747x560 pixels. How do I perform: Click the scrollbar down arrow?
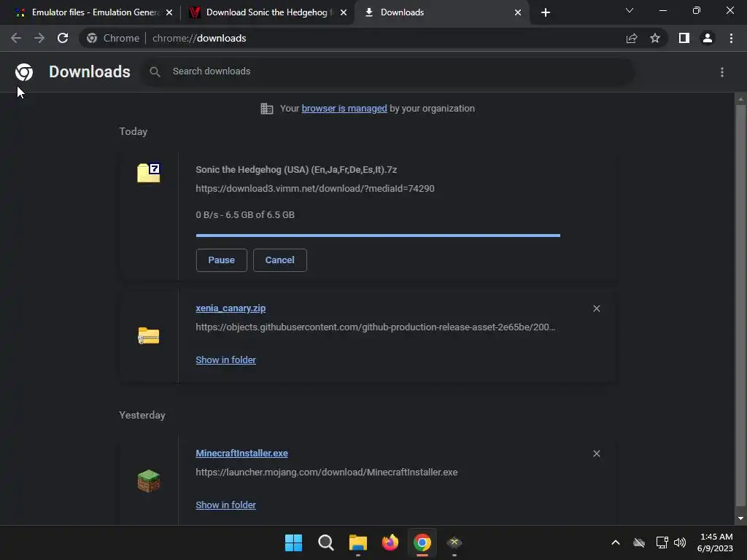(x=740, y=518)
